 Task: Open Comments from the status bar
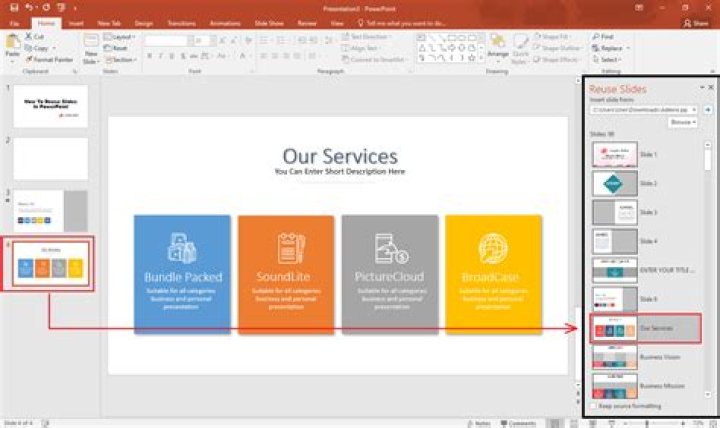[x=516, y=423]
